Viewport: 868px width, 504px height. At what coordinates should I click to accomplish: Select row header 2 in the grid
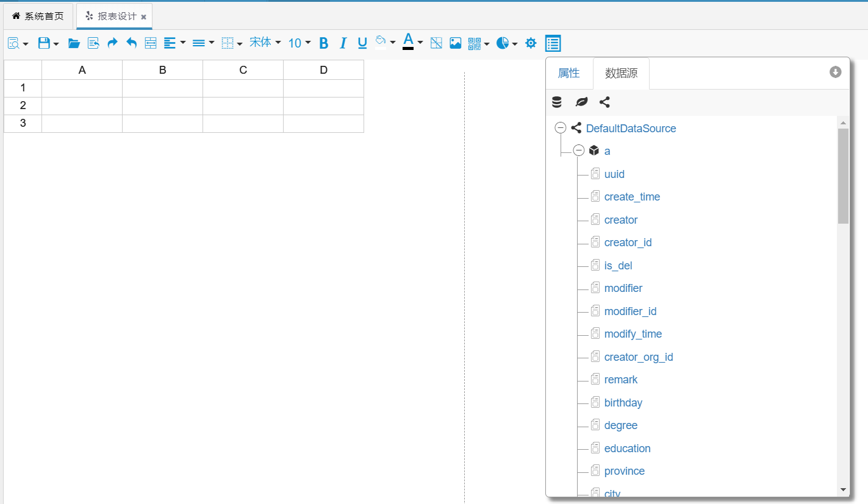(x=23, y=106)
